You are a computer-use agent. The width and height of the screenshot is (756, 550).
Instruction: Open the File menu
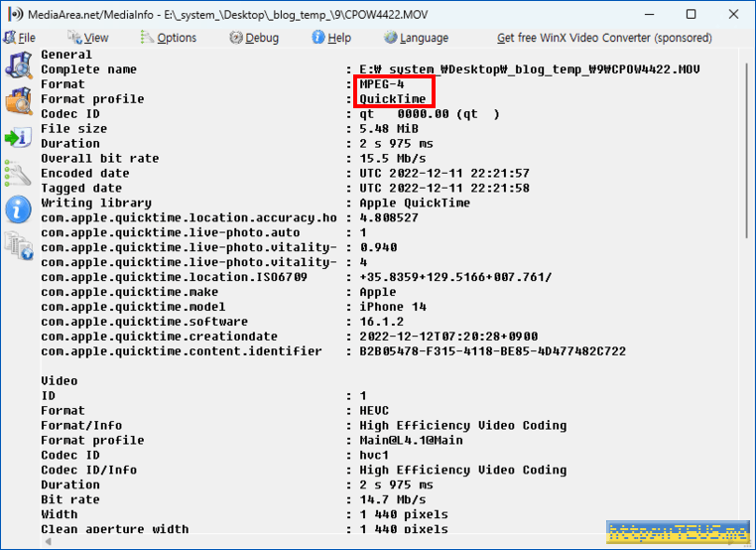tap(20, 38)
